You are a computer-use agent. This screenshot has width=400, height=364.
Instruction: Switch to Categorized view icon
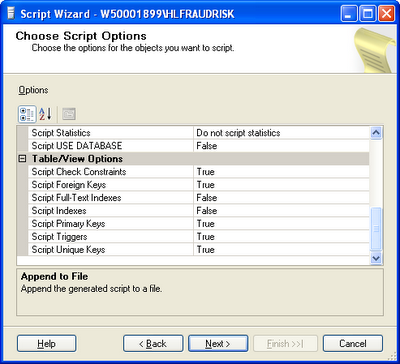(x=27, y=114)
